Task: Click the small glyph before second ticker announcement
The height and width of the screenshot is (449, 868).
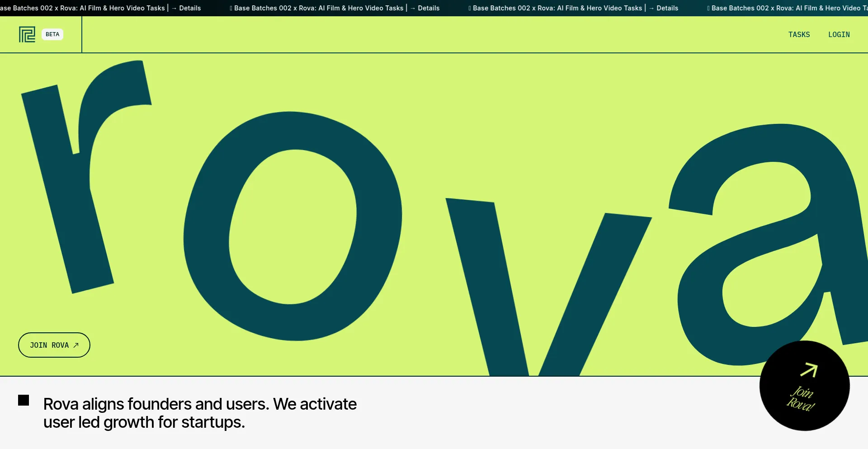Action: click(231, 8)
